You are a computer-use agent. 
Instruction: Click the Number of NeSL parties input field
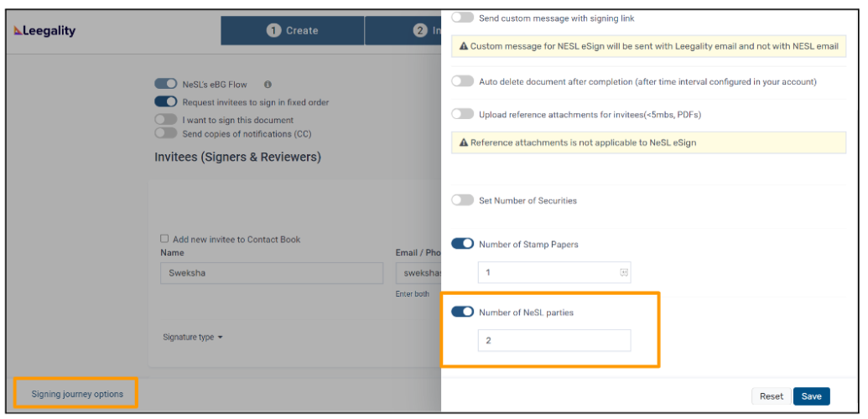point(554,340)
